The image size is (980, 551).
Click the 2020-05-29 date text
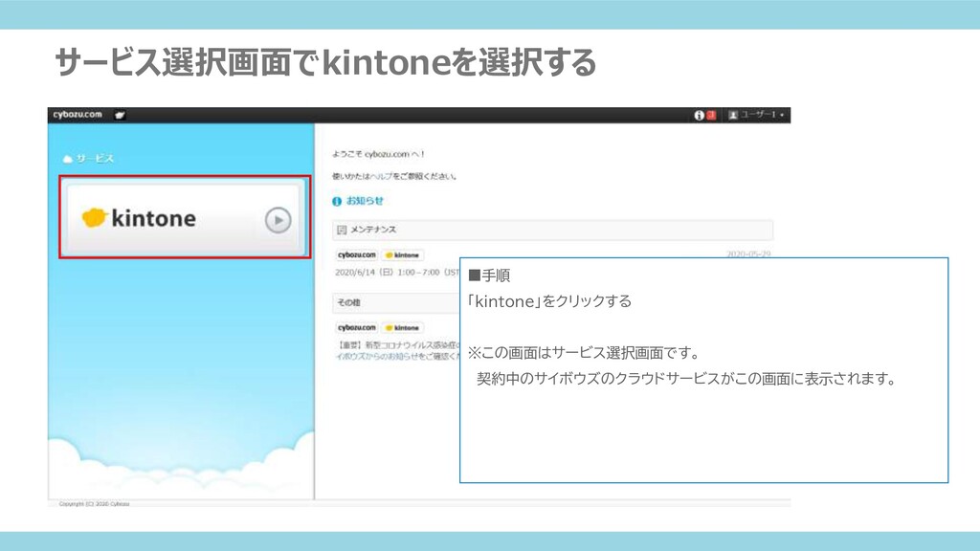coord(748,254)
